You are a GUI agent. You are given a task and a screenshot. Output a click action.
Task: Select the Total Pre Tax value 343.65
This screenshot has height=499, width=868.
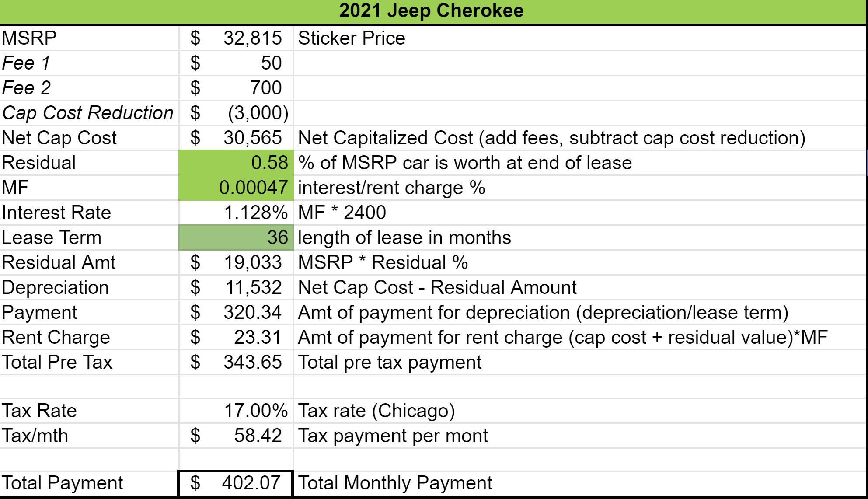(x=236, y=362)
